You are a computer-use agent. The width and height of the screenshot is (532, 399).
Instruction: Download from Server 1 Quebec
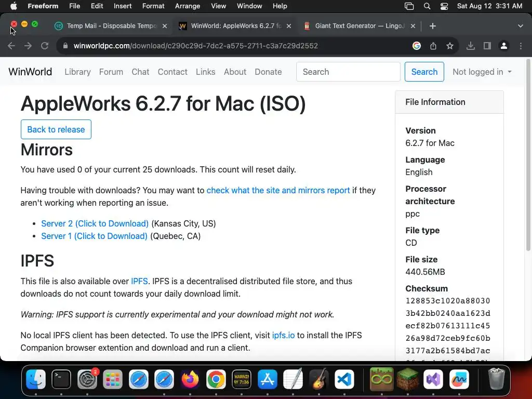95,236
